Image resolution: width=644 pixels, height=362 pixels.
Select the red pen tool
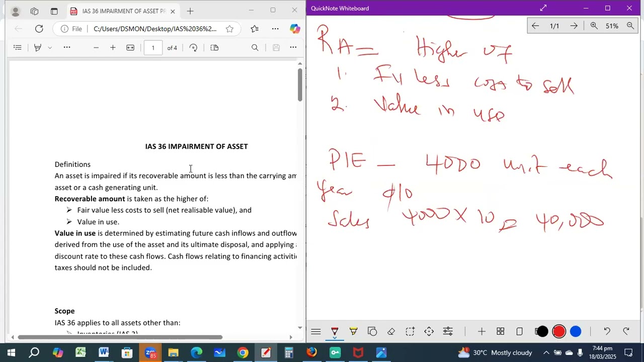335,331
